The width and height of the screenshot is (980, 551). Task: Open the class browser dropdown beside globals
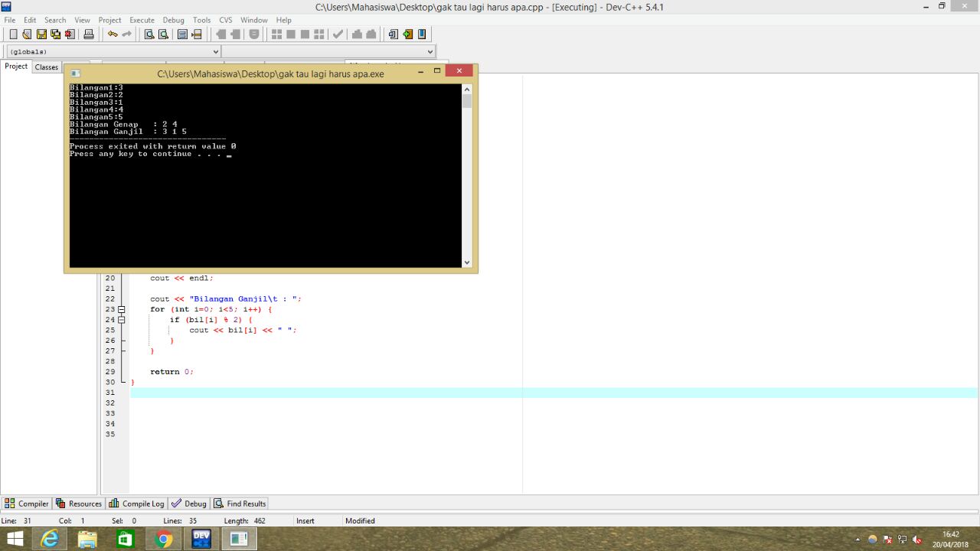430,51
